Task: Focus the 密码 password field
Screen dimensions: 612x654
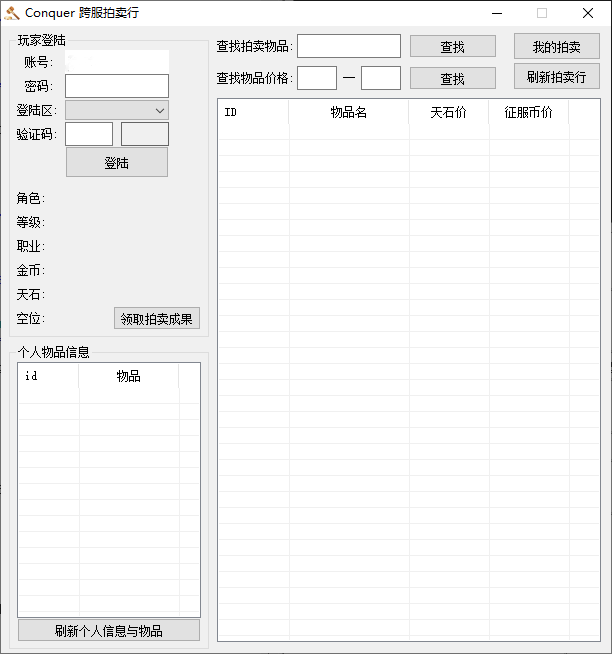Action: (117, 86)
